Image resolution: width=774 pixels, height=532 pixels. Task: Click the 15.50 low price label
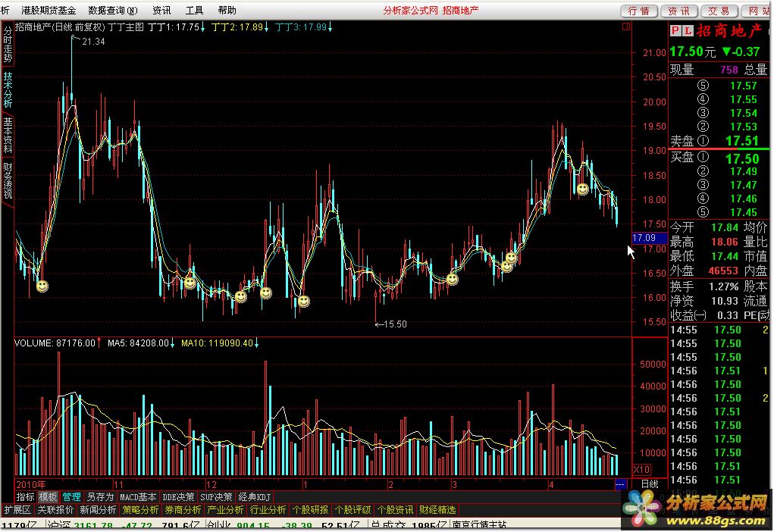[x=396, y=324]
